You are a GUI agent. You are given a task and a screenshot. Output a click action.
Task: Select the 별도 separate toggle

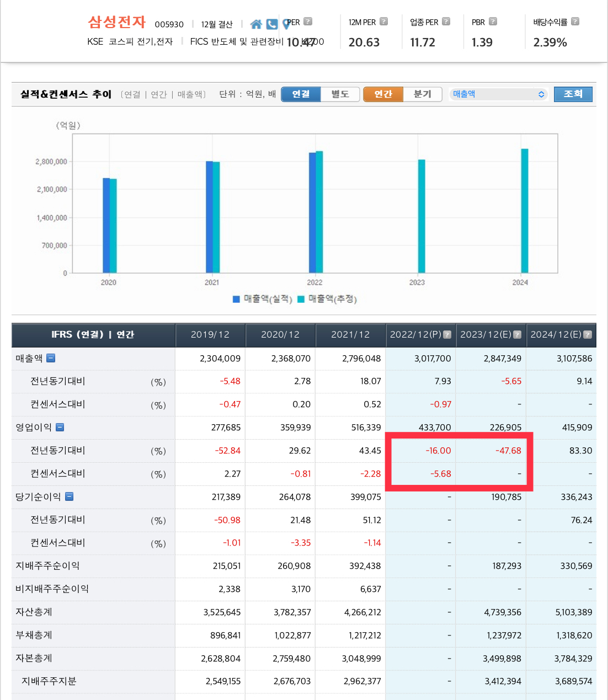[340, 94]
